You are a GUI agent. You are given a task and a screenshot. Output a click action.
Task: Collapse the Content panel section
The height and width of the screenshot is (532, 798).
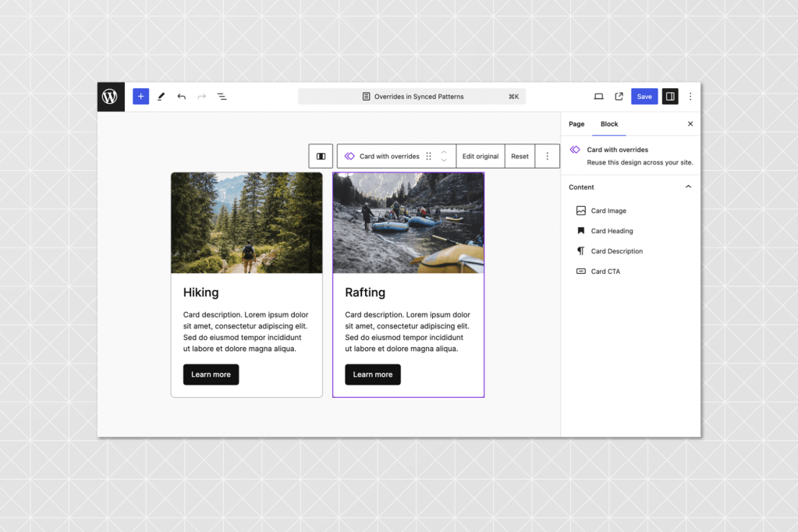pos(688,187)
